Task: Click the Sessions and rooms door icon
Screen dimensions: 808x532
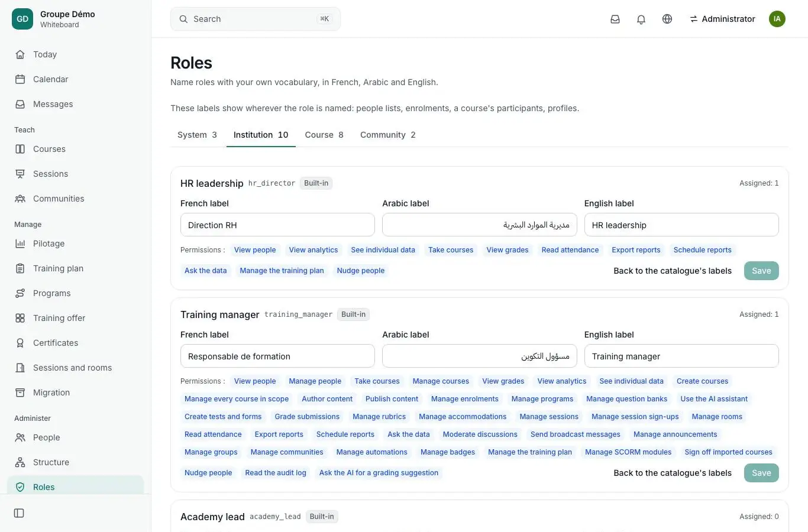Action: point(20,368)
